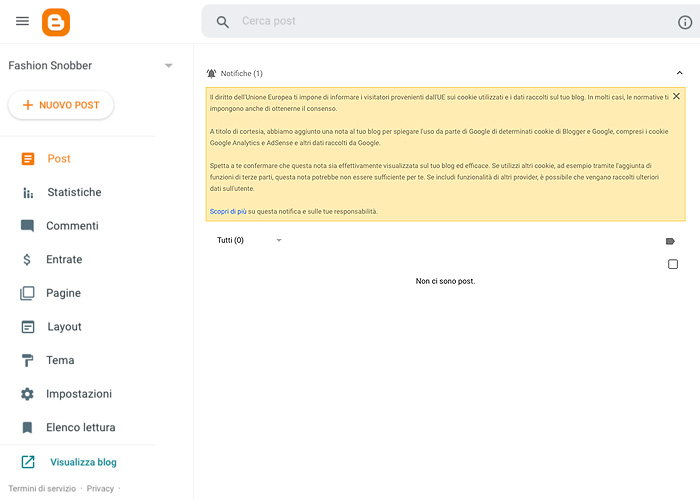
Task: Click the Fashion Snobber blog name
Action: click(x=50, y=66)
